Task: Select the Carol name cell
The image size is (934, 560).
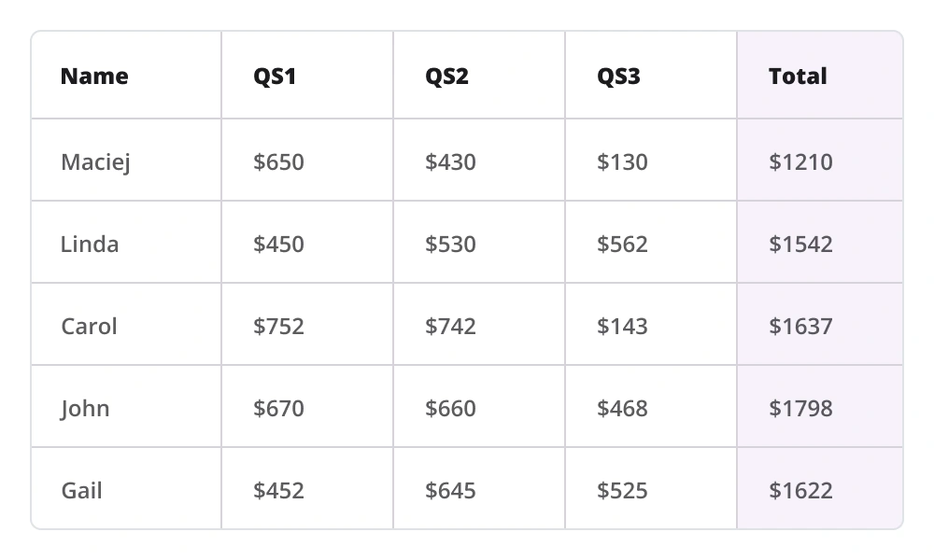Action: pos(90,327)
